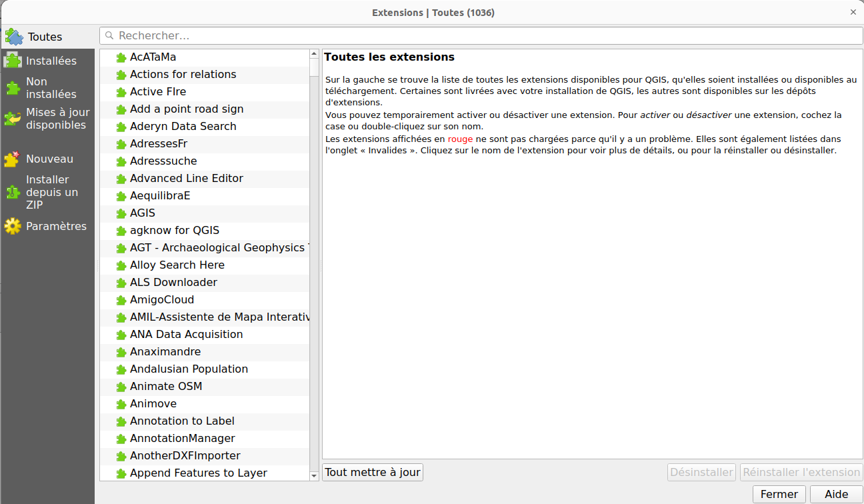Click the magnifier icon in the search bar
Screen dimensions: 864x504
109,35
